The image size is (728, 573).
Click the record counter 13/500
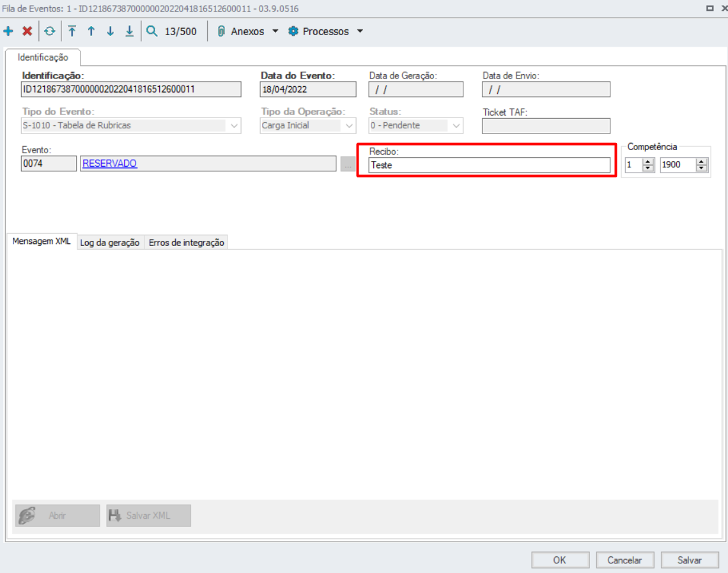(x=181, y=31)
